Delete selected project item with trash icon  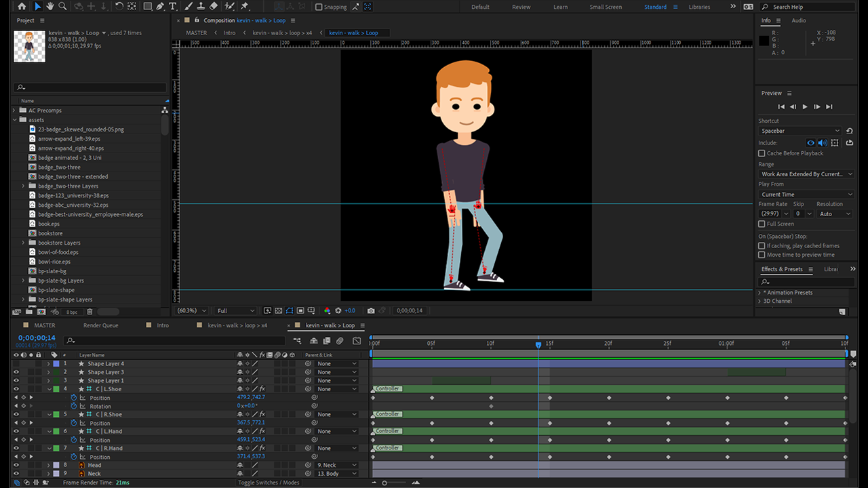tap(90, 312)
